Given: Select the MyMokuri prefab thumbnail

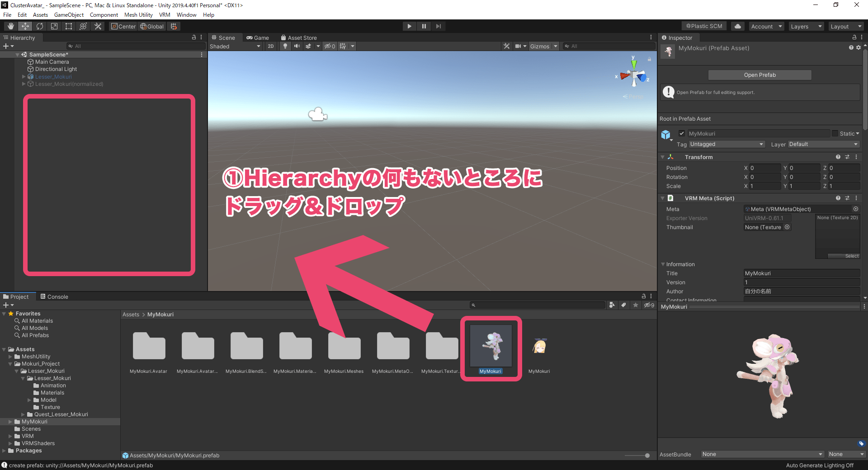Looking at the screenshot, I should click(491, 346).
